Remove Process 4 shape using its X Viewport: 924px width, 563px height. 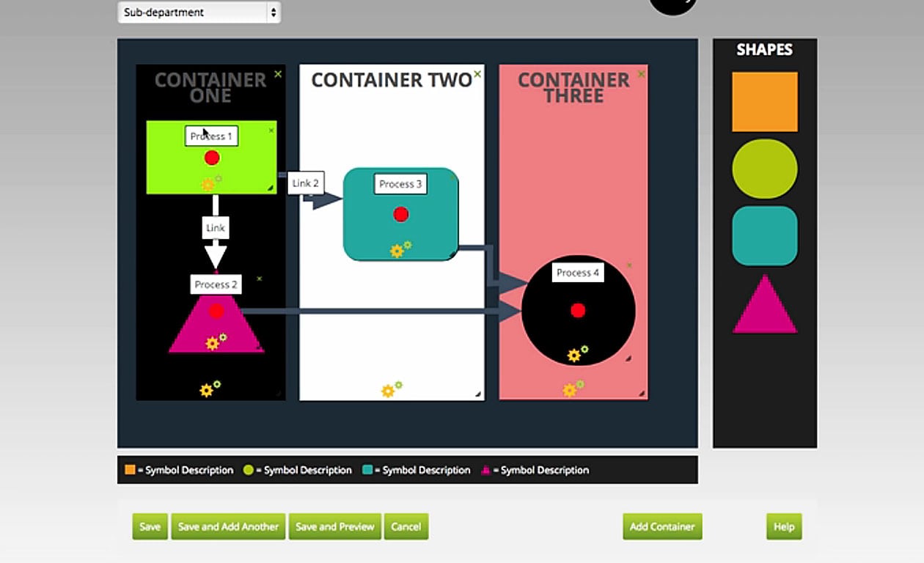pyautogui.click(x=629, y=265)
